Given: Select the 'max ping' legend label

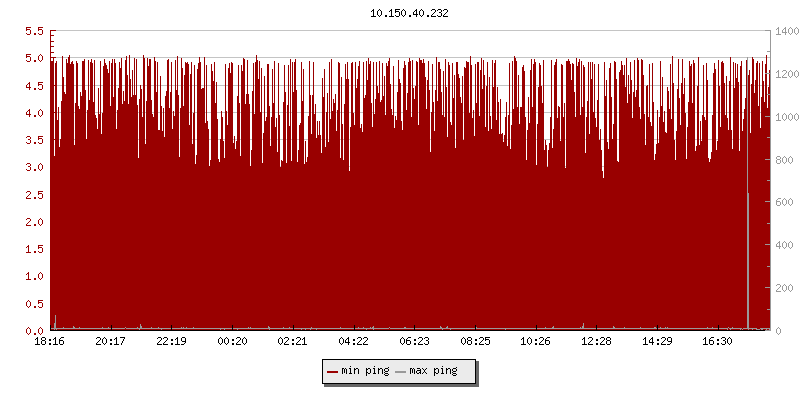Looking at the screenshot, I should [433, 371].
